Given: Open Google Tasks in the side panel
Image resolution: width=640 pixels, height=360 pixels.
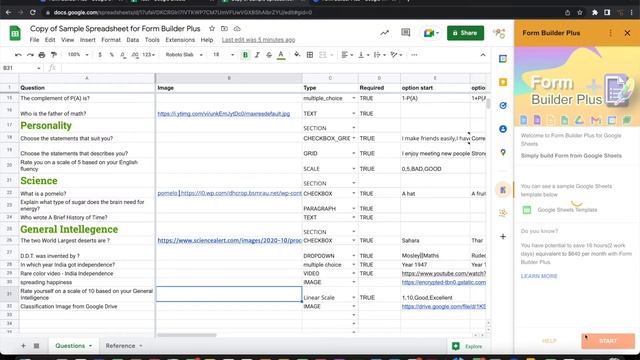Looking at the screenshot, I should pos(503,105).
